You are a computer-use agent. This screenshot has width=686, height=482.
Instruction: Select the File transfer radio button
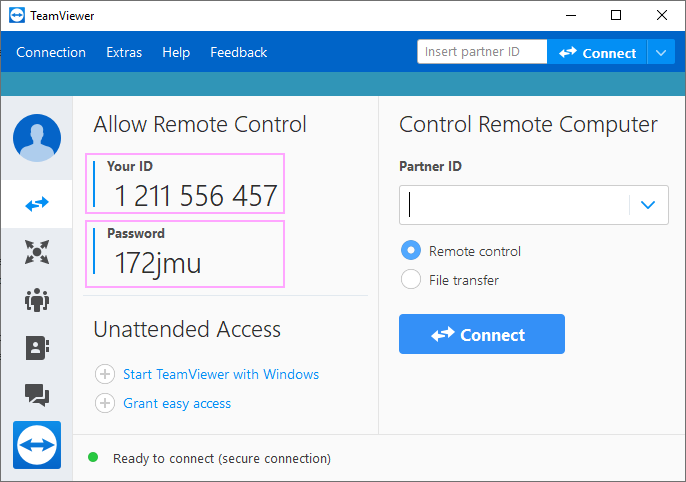(411, 279)
